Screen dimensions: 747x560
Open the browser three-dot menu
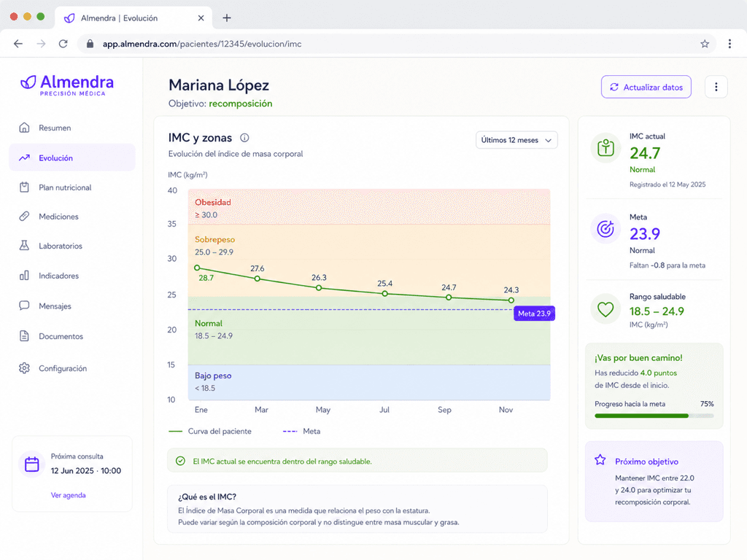pyautogui.click(x=729, y=44)
